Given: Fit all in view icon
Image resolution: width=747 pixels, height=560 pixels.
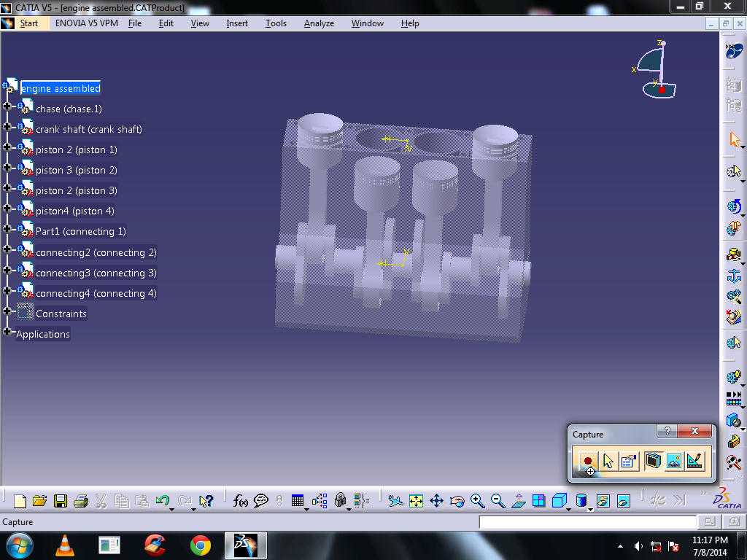Looking at the screenshot, I should (416, 501).
